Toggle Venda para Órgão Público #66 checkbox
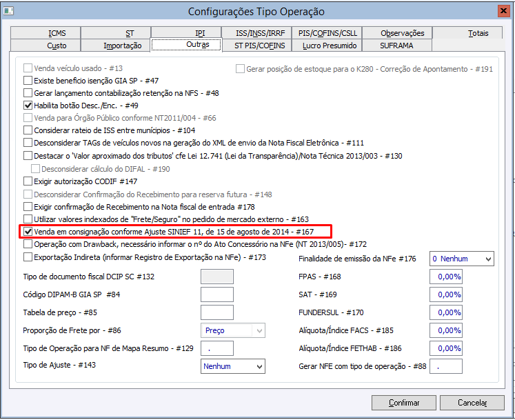This screenshot has height=420, width=515. coord(28,118)
